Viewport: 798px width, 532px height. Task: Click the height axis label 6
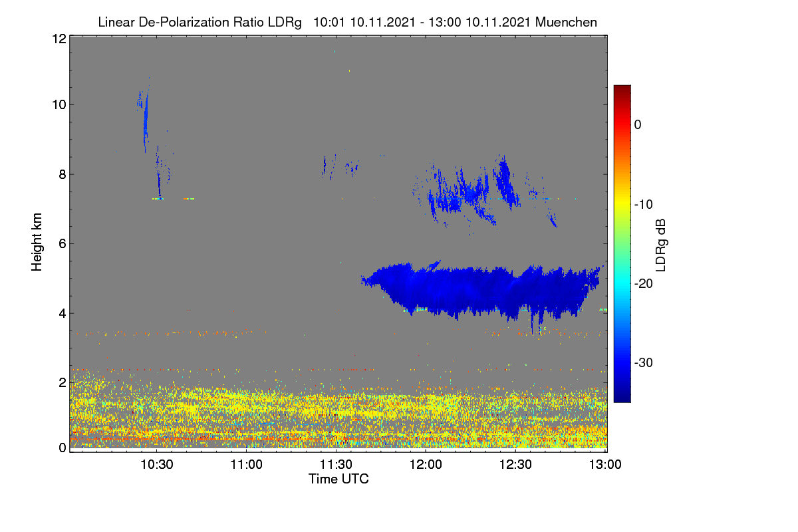click(61, 244)
